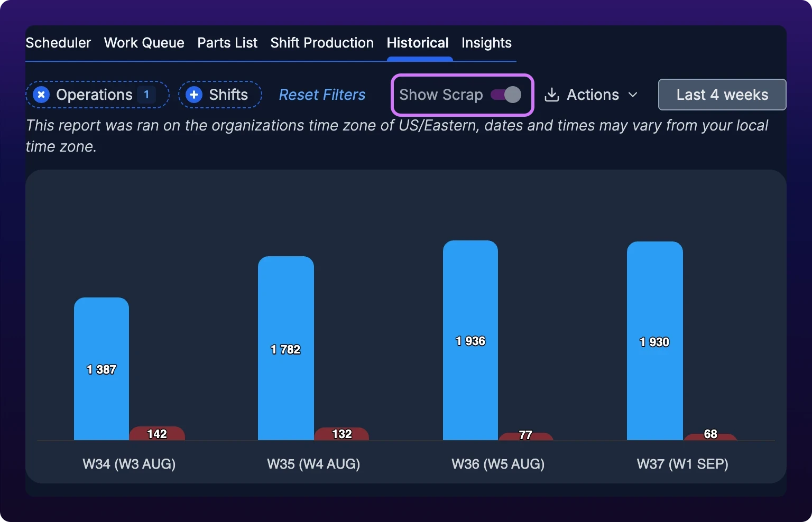The image size is (812, 522).
Task: Click the red scrap bar labeled 132
Action: click(342, 434)
